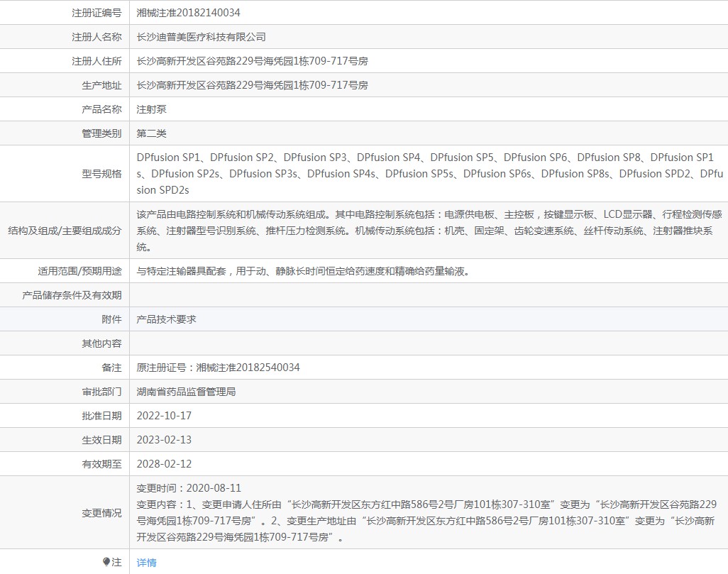Image resolution: width=728 pixels, height=574 pixels.
Task: Select product name 注射泵
Action: 151,109
